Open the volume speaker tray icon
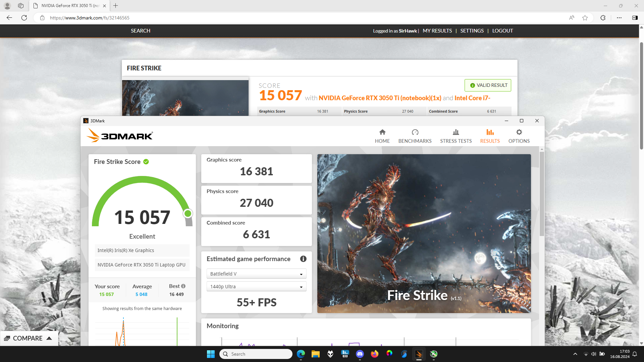 point(594,354)
